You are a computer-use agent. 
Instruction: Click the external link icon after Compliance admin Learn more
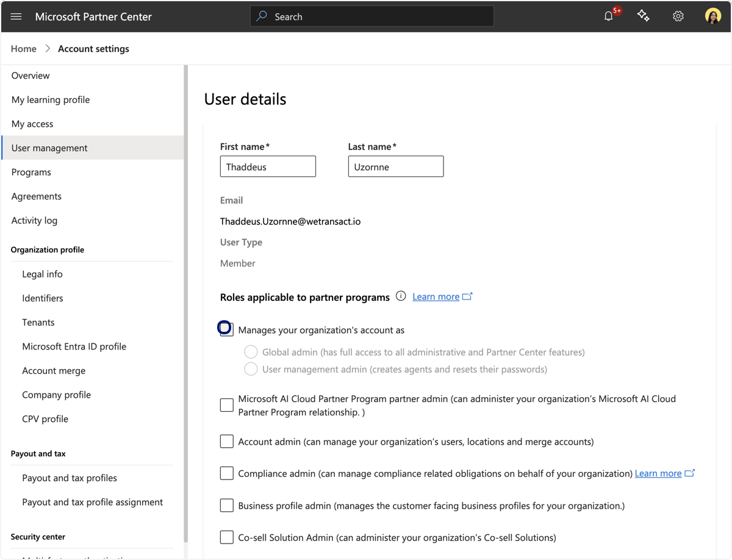690,473
